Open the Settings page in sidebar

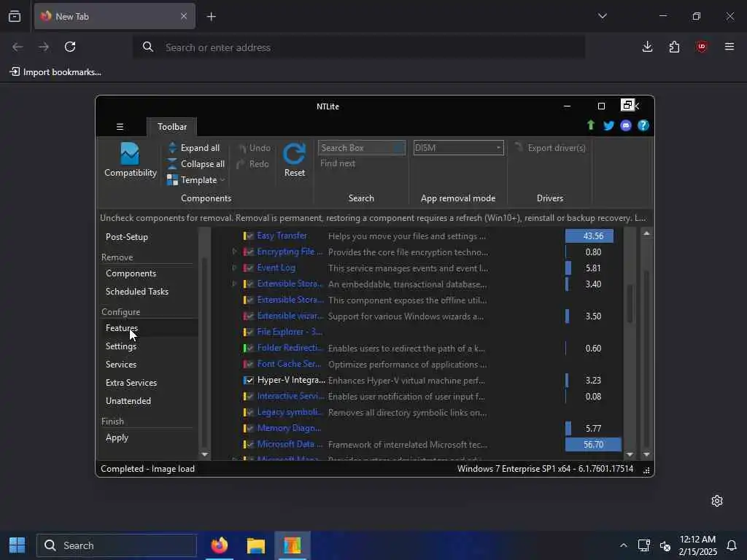(x=121, y=346)
